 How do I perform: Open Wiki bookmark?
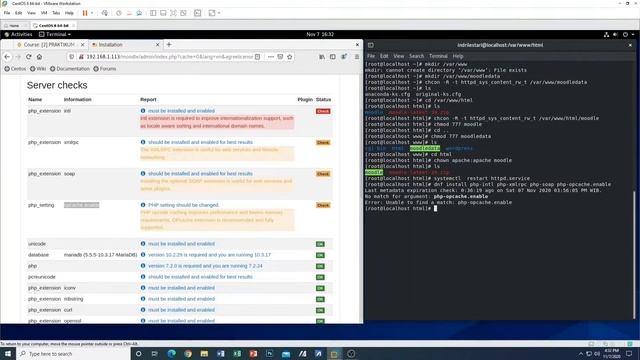point(38,69)
